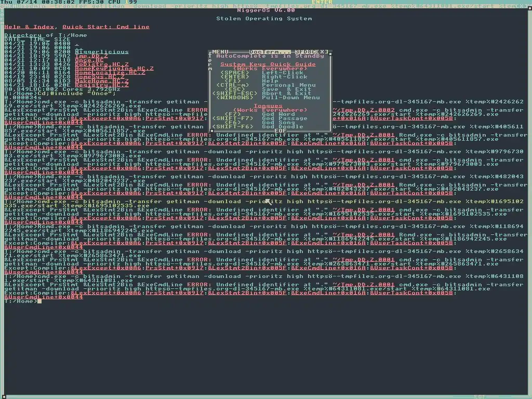Screen dimensions: 532x399
Task: Open MakeHome.HC.Z file link
Action: click(x=102, y=81)
